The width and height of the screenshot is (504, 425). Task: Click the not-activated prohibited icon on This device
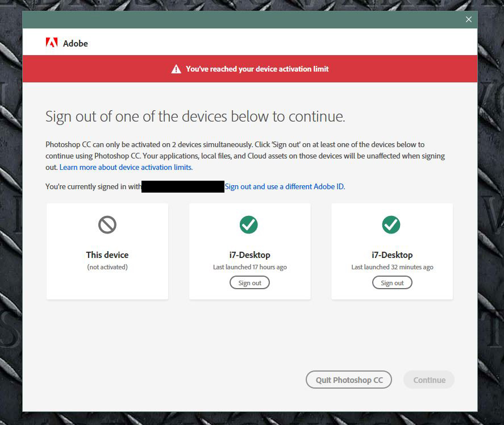(x=107, y=224)
